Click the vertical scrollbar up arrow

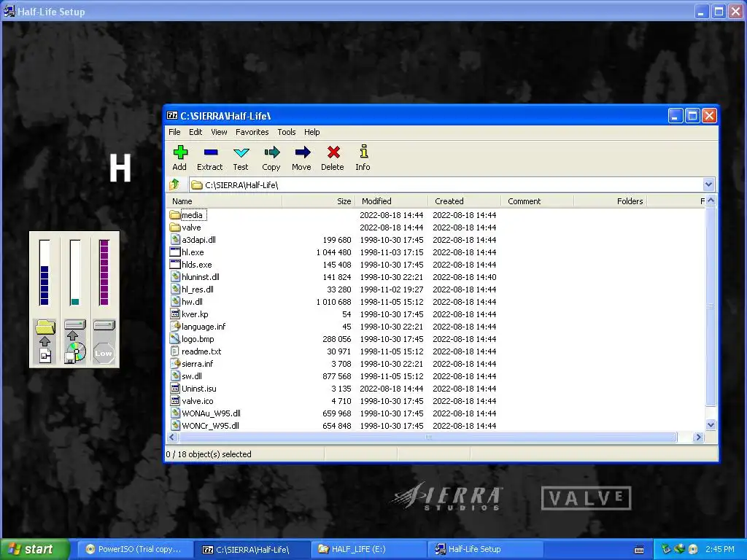tap(711, 201)
